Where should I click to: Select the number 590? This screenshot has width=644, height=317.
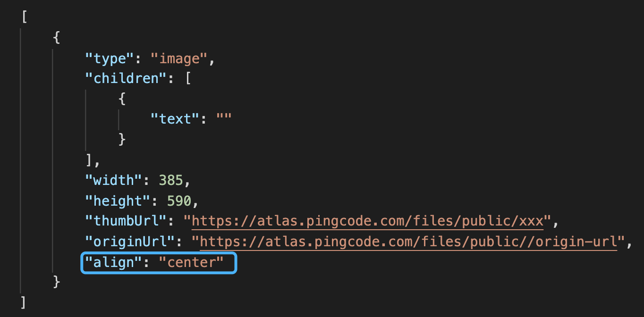tap(179, 201)
